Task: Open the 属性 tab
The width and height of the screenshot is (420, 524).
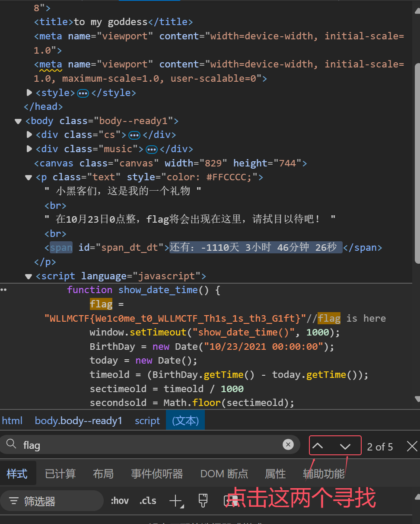Action: pos(275,473)
